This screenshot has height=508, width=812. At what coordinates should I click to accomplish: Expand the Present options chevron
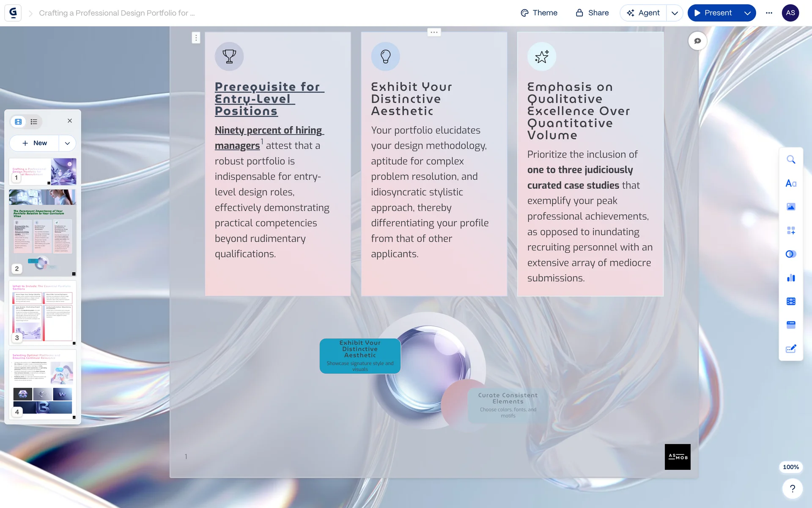click(x=747, y=13)
